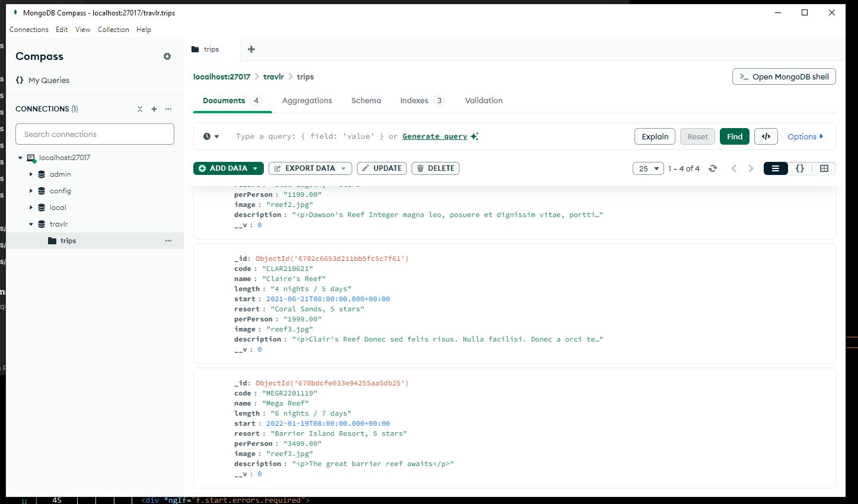Open connections overflow menu
858x504 pixels.
click(x=168, y=109)
